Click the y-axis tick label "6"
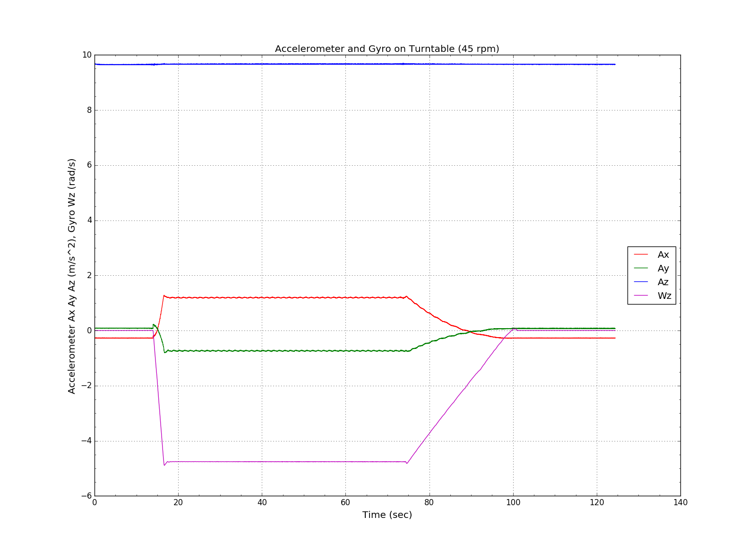The height and width of the screenshot is (551, 756). click(88, 165)
